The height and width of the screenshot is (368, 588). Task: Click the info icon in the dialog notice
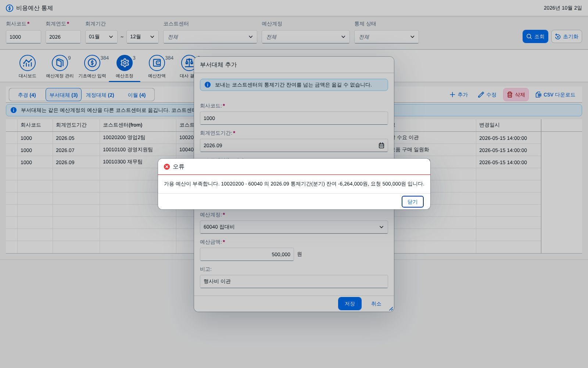(x=208, y=85)
